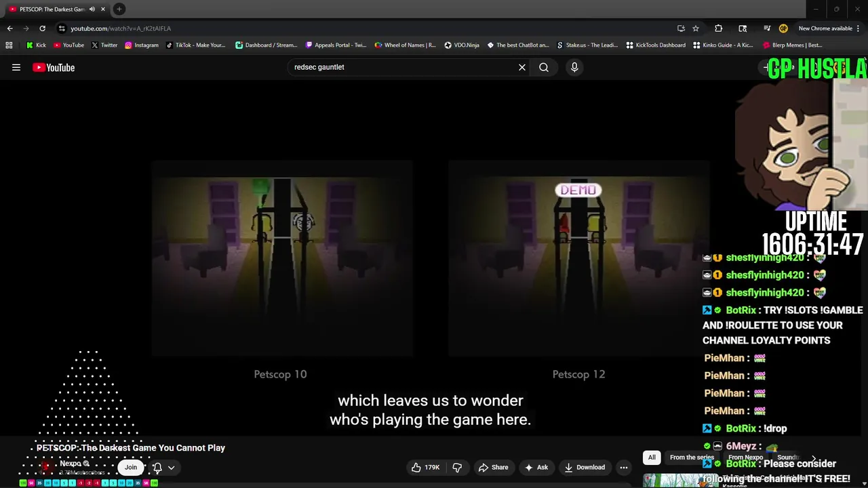The image size is (868, 488).
Task: Open the Chrome extensions puzzle icon
Action: pos(719,28)
